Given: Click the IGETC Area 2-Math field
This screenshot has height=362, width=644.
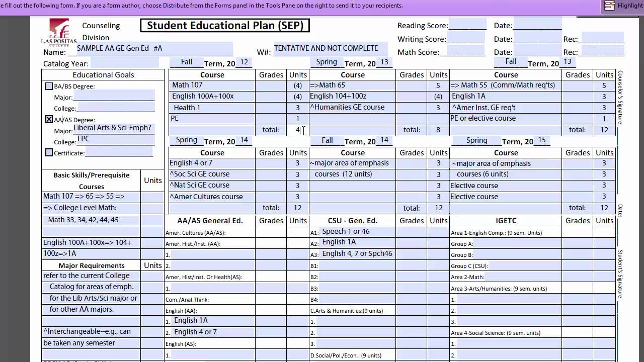Looking at the screenshot, I should pos(523,277).
